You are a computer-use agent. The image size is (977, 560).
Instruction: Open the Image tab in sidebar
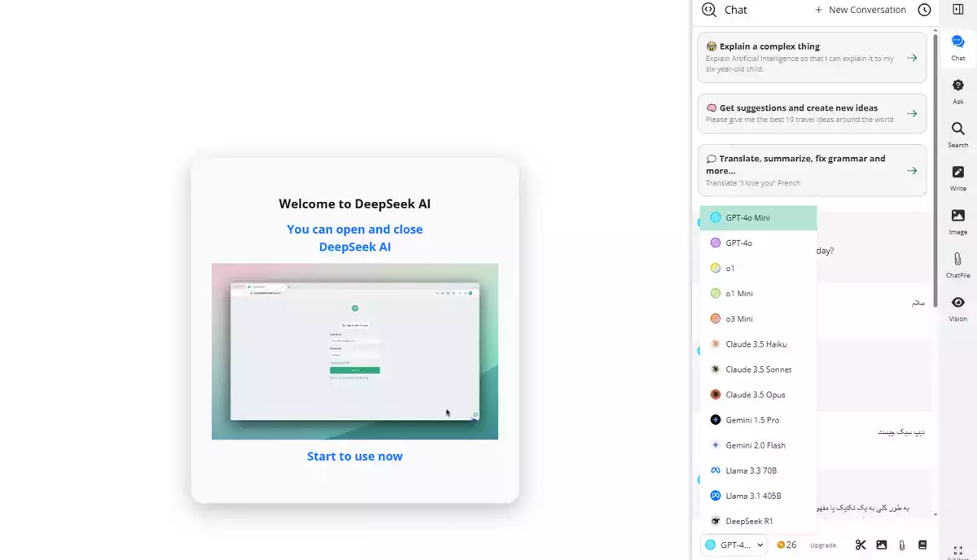pyautogui.click(x=958, y=221)
